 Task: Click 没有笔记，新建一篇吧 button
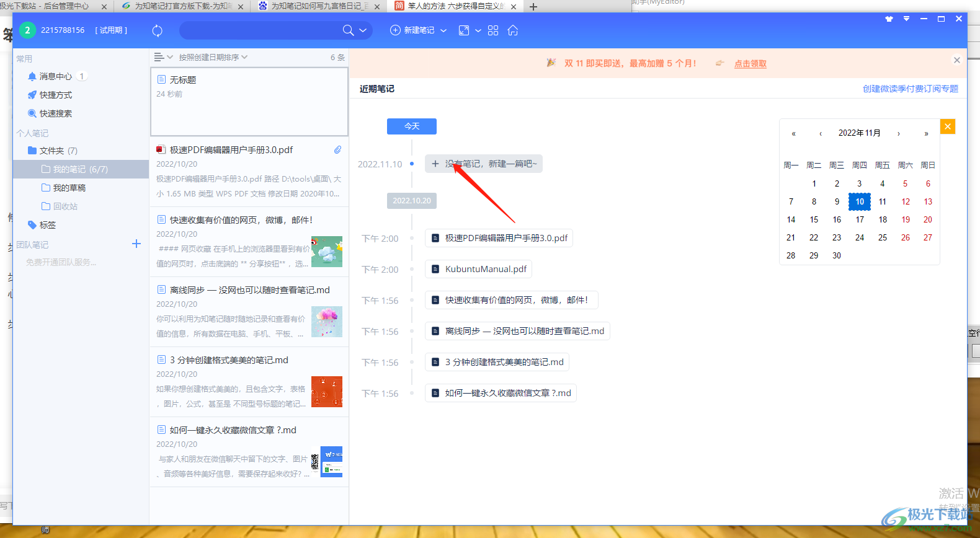point(484,164)
